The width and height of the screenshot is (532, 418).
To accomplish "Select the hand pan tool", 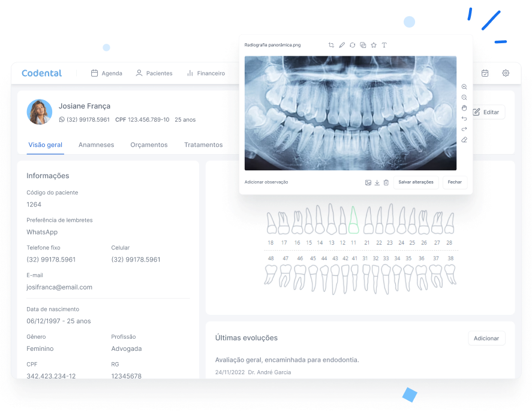I will coord(464,108).
